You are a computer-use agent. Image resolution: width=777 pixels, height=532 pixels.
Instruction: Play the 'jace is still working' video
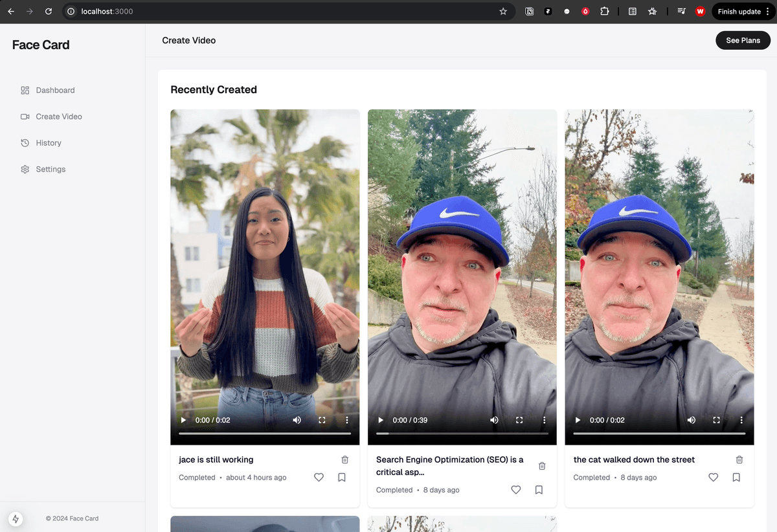click(x=183, y=420)
